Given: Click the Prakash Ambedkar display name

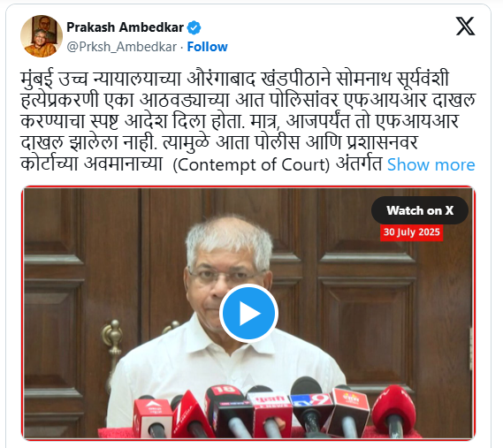Looking at the screenshot, I should [126, 27].
